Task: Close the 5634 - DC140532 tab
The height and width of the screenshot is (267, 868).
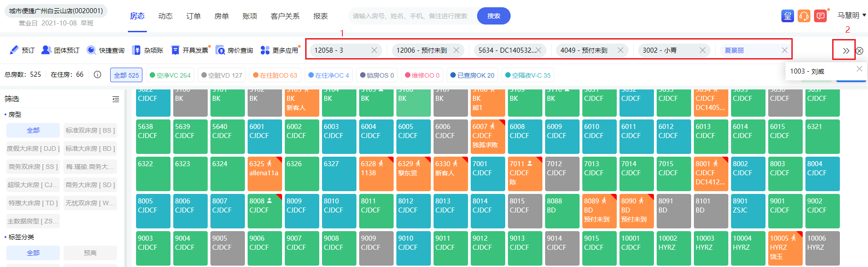Action: tap(538, 50)
